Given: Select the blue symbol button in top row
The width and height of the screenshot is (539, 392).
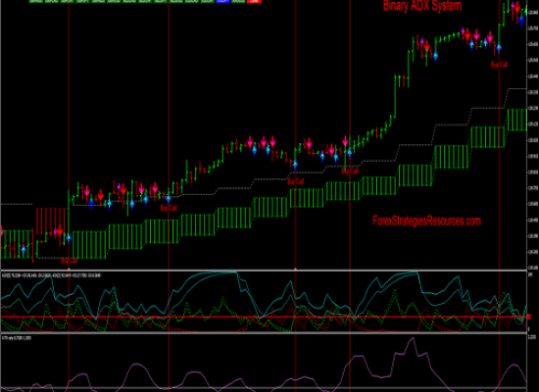Looking at the screenshot, I should point(223,1).
